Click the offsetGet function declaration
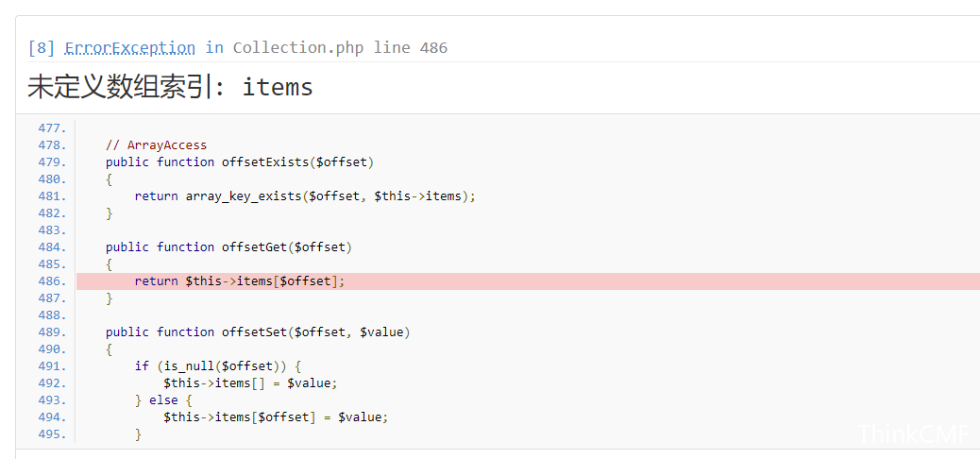The image size is (980, 459). click(x=228, y=247)
